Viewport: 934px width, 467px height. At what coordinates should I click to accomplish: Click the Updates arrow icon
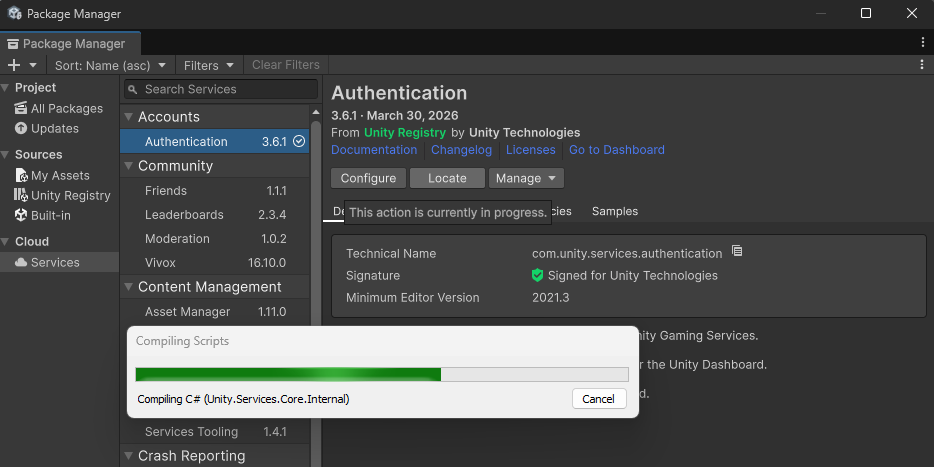coord(21,128)
